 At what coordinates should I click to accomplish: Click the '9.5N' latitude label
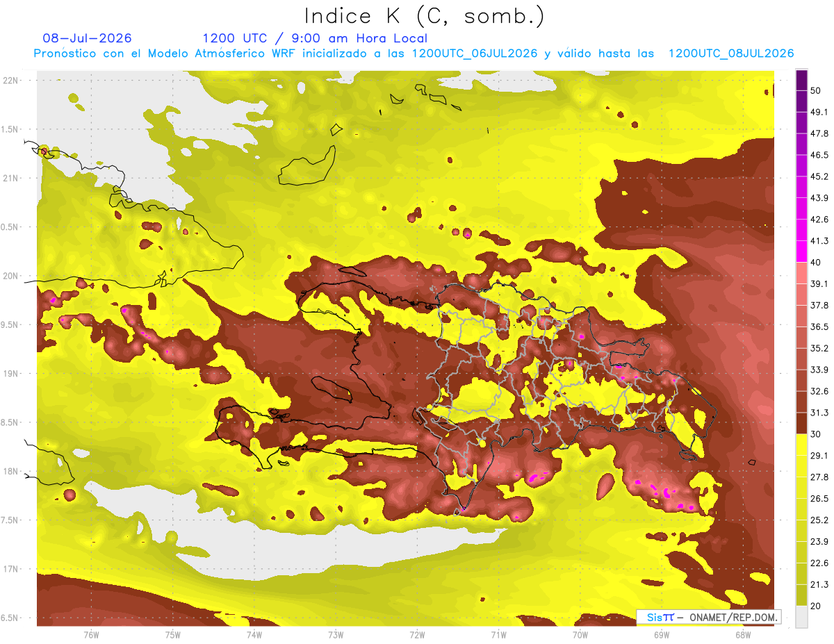tap(10, 325)
